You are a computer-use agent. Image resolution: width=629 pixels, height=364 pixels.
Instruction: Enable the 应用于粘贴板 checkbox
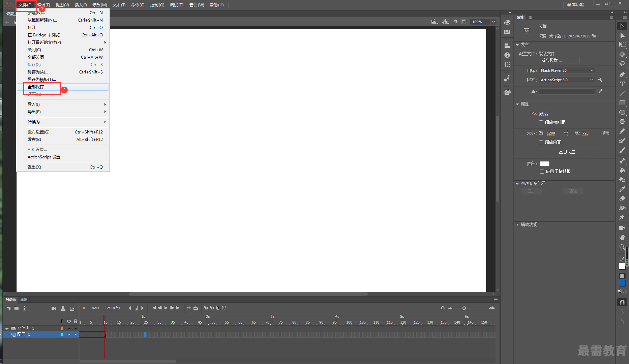(542, 172)
